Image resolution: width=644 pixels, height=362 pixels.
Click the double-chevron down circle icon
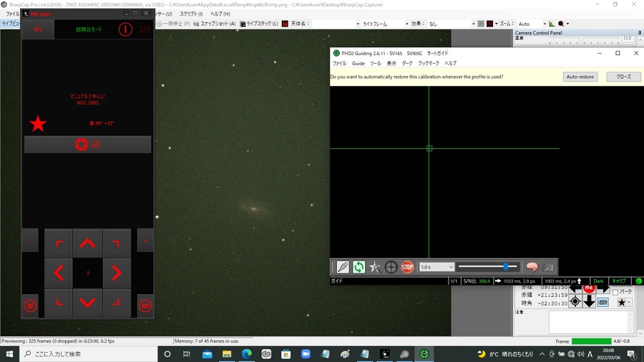coord(30,305)
